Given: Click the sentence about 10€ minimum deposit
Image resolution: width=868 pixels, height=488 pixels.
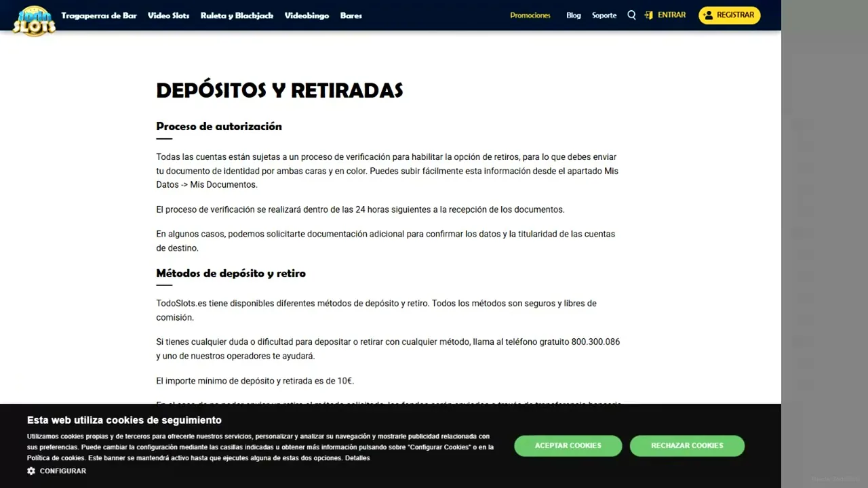Looking at the screenshot, I should point(255,381).
